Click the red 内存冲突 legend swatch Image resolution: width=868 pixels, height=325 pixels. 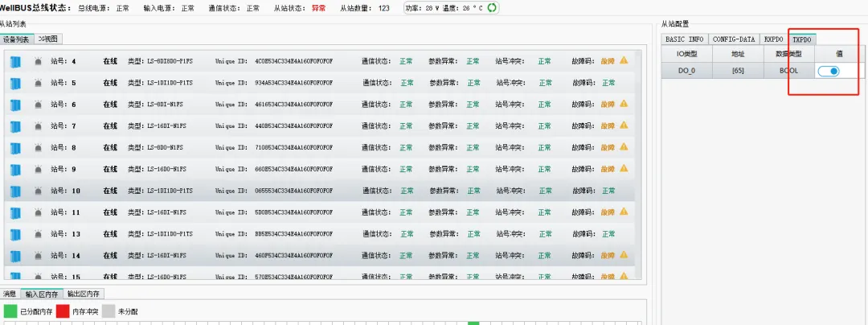point(63,311)
